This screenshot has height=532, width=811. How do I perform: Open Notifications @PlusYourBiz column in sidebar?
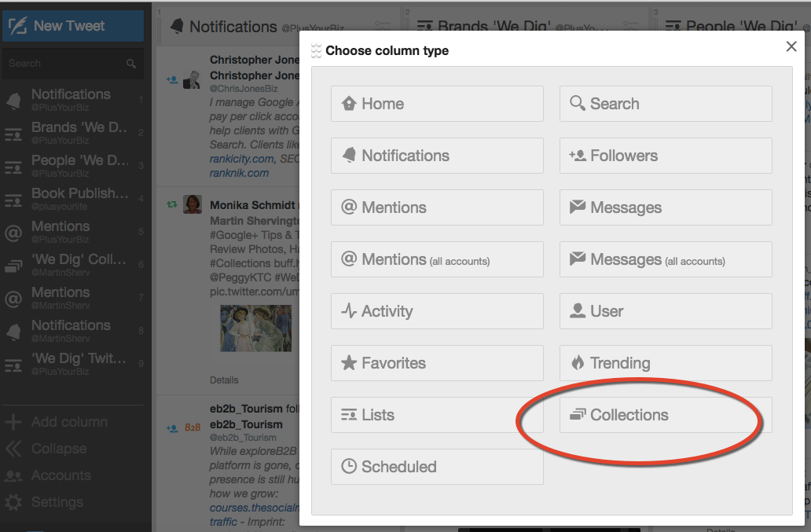click(x=73, y=99)
